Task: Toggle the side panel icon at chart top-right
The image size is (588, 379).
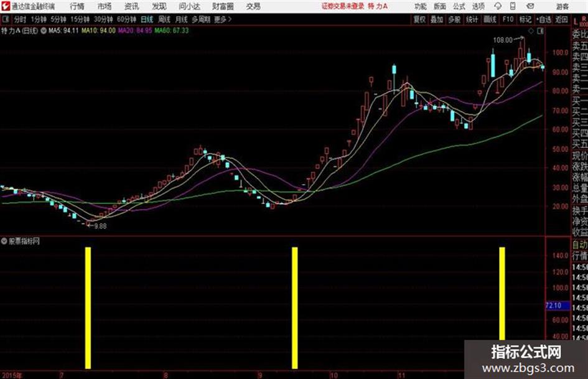Action: coord(540,31)
